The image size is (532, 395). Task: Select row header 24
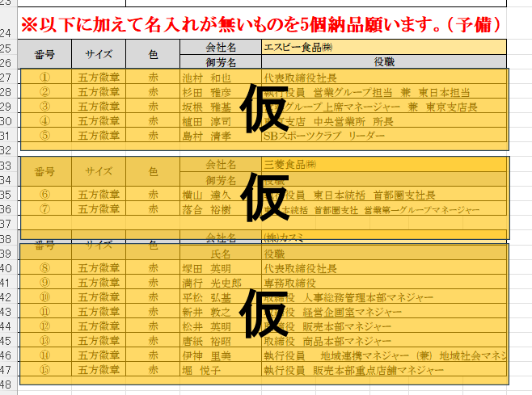point(8,23)
